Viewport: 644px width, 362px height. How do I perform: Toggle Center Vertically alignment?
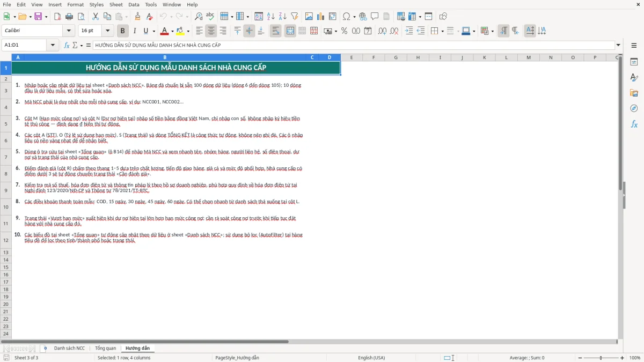tap(249, 31)
